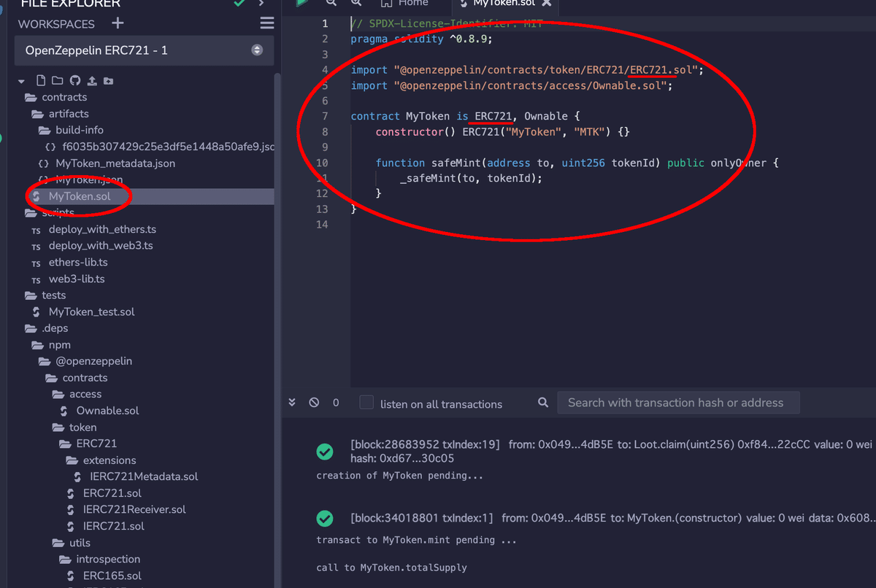Click the TS icon beside deploy_with_ethers.ts
The image size is (876, 588).
(36, 230)
